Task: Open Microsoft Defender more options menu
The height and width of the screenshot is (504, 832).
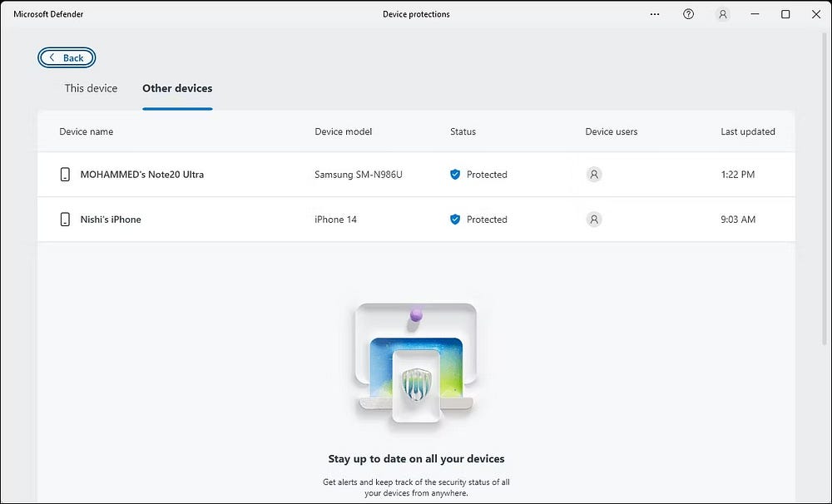Action: [x=655, y=14]
